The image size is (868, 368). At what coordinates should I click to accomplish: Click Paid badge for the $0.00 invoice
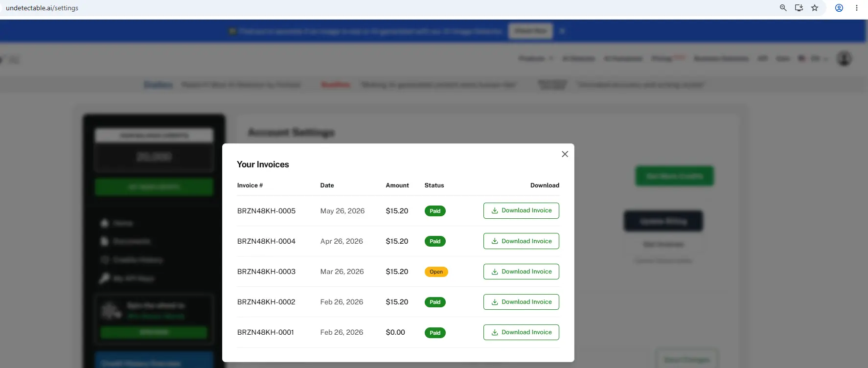click(x=435, y=333)
